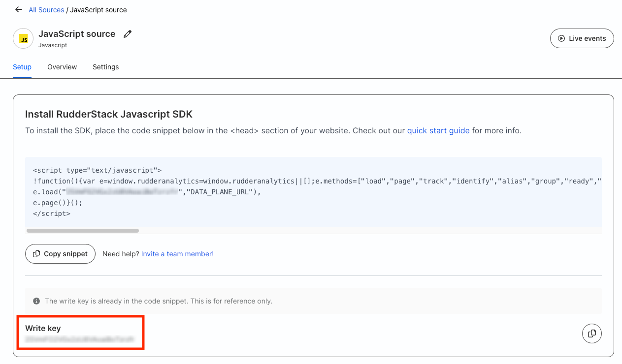Click the 'Need help?' text
Screen dimensions: 622x364
point(121,254)
